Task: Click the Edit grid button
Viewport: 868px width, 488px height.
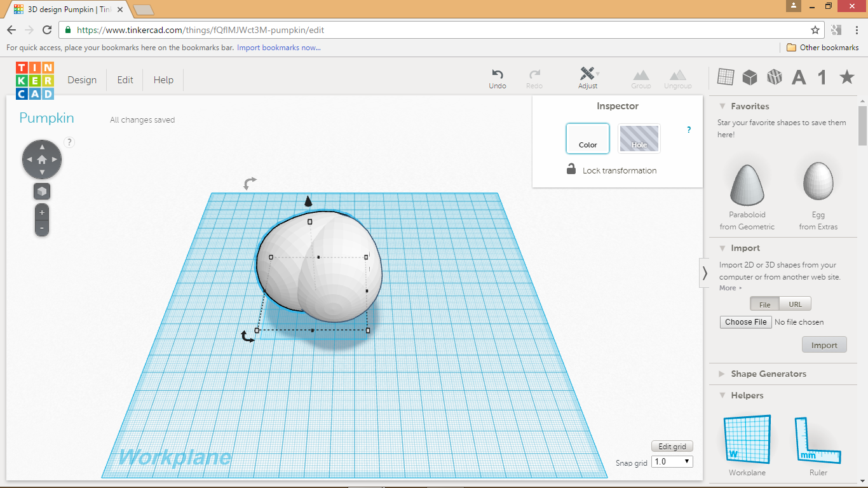Action: tap(672, 445)
